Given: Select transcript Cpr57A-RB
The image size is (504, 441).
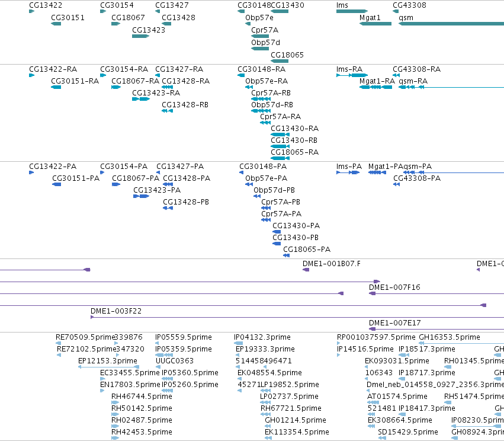Looking at the screenshot, I should point(271,93).
